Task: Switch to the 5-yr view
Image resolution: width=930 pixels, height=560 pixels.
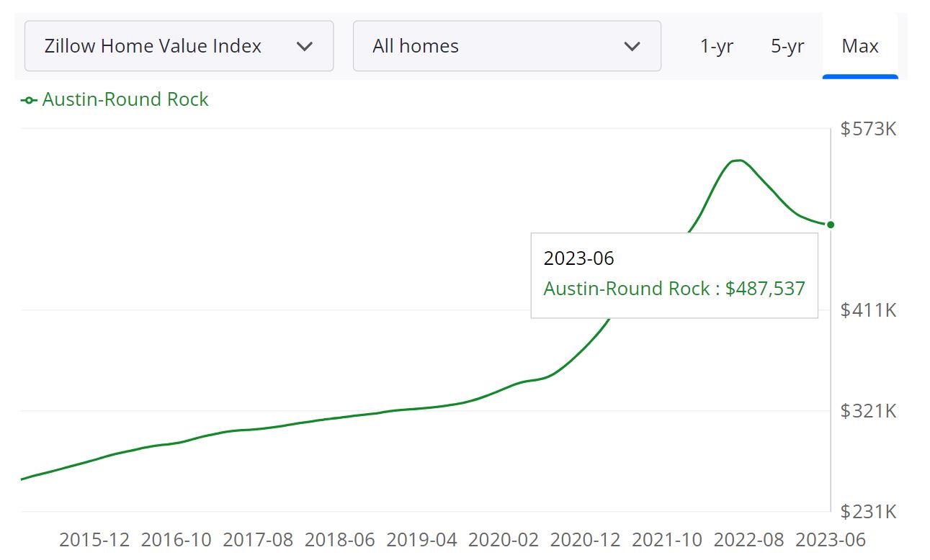Action: pyautogui.click(x=787, y=45)
